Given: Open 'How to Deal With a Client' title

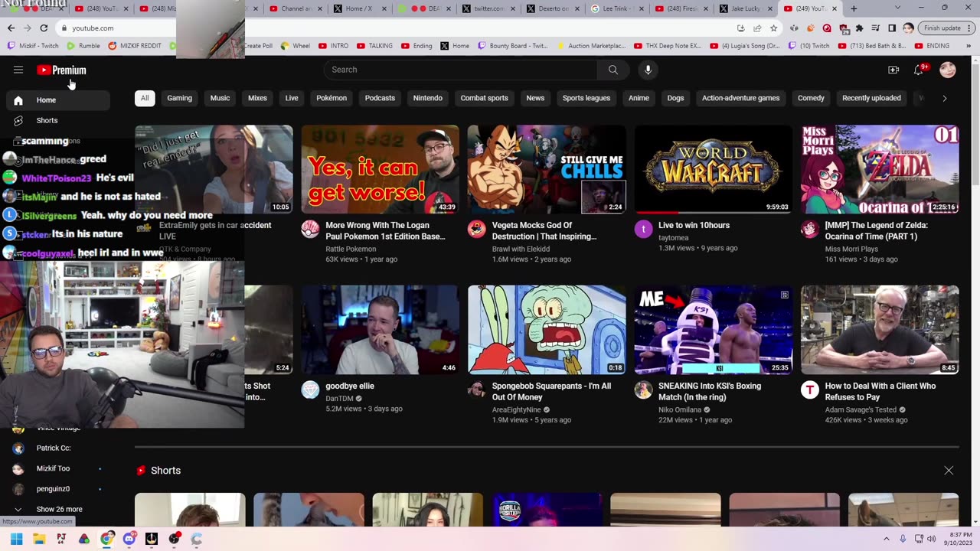Looking at the screenshot, I should (x=880, y=391).
